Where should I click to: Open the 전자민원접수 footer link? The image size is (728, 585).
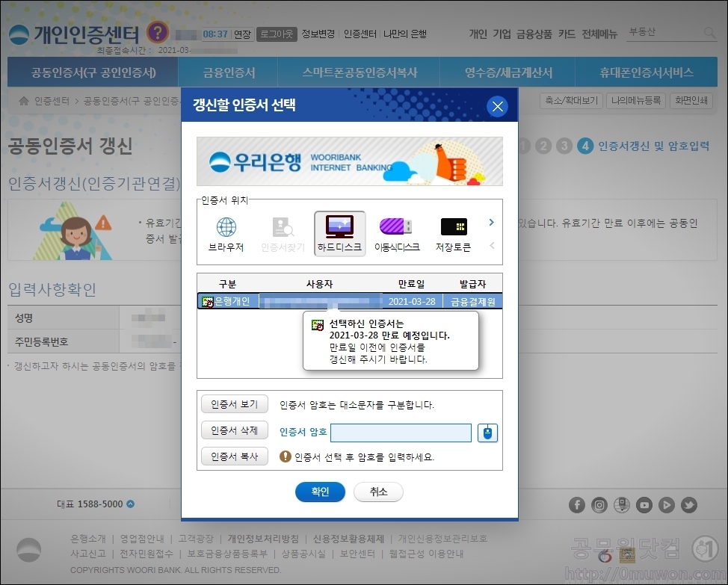click(146, 554)
